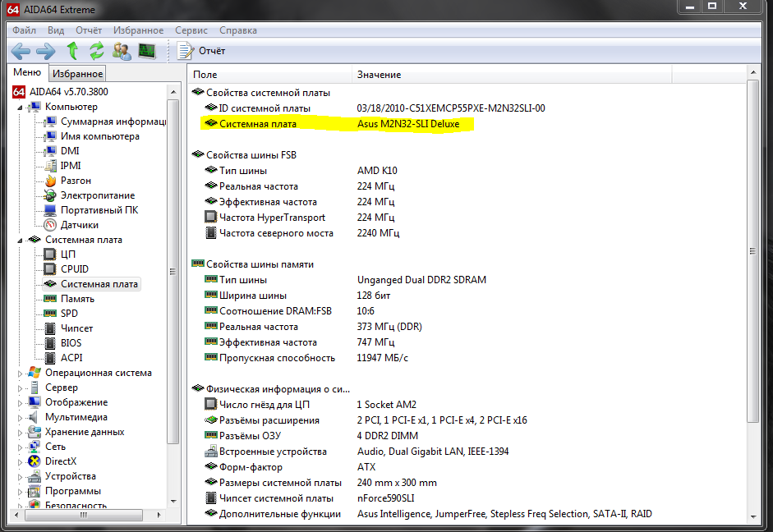Click the green Refresh arrows toolbar icon
Viewport: 773px width, 532px height.
click(x=97, y=51)
